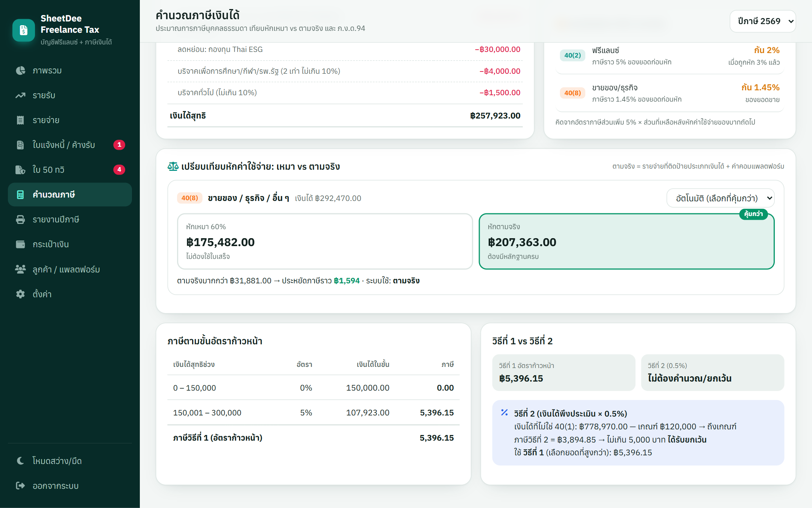Click the เงินได้สุทธิ ฿257,923.00 value

[495, 116]
